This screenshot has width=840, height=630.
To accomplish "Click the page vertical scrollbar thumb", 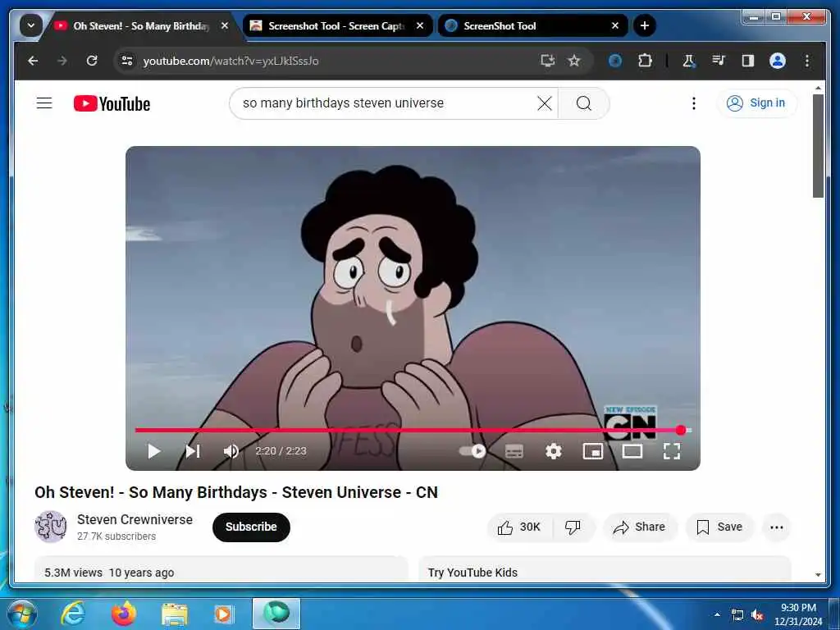I will click(818, 146).
